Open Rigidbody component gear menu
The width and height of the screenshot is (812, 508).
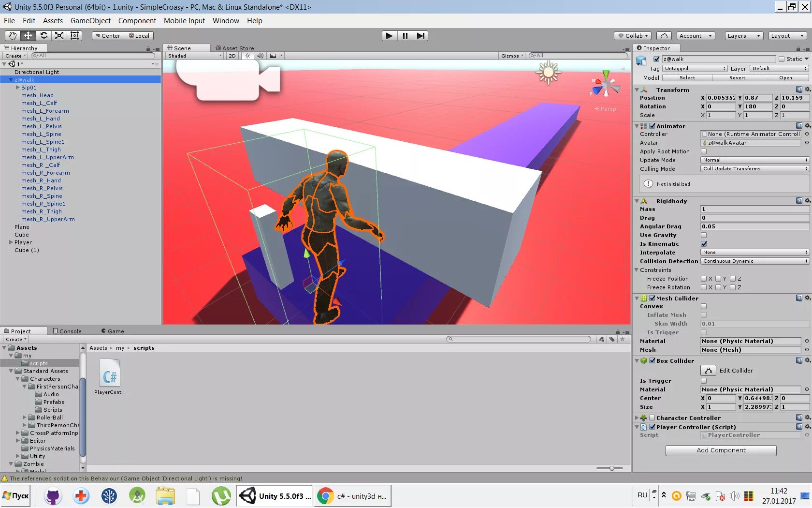click(807, 201)
